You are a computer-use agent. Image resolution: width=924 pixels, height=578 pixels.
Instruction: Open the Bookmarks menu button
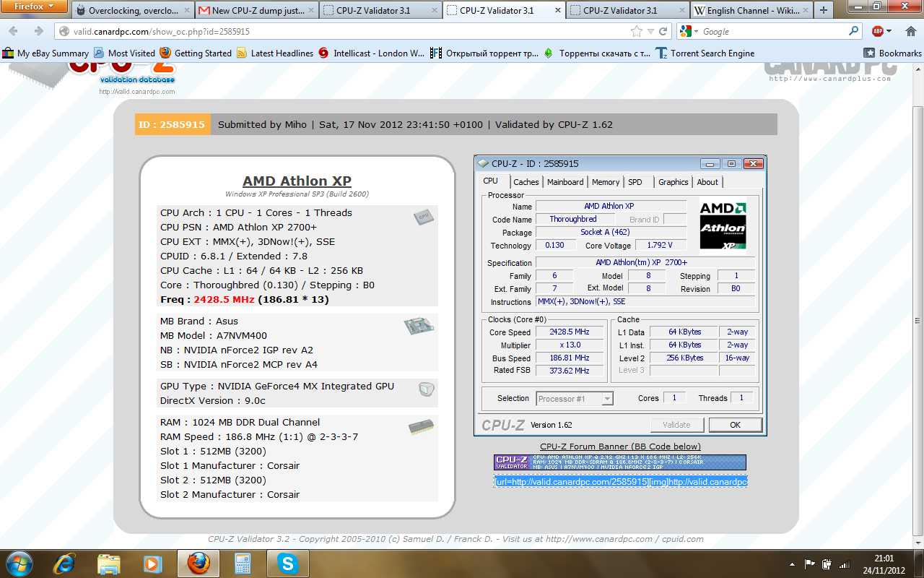pyautogui.click(x=894, y=53)
